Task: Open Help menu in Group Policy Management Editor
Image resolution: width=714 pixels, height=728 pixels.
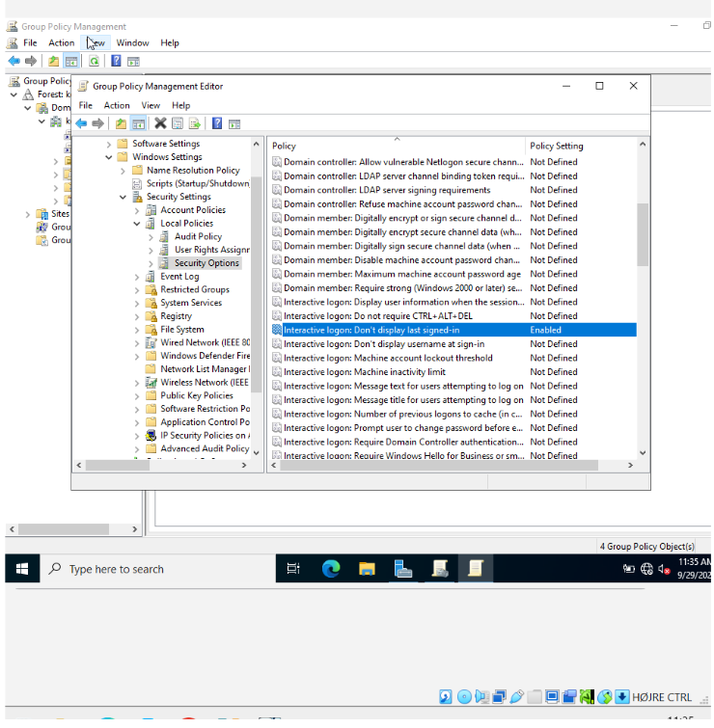Action: click(180, 105)
